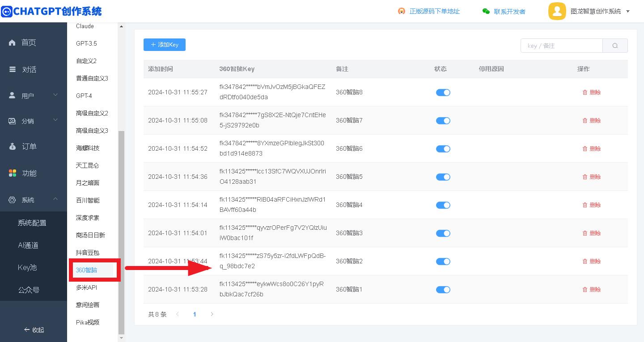The height and width of the screenshot is (342, 644).
Task: Click the list icon beside 对话
Action: (x=13, y=70)
